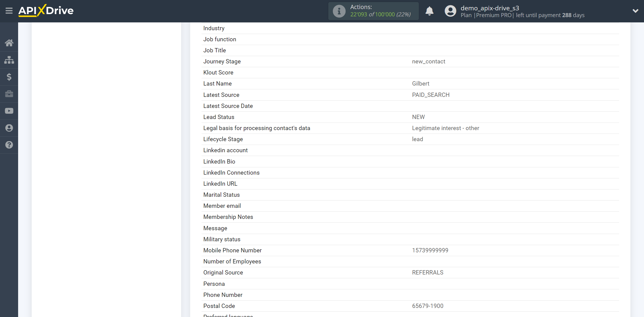Select the 'Job function' row
This screenshot has width=644, height=317.
click(410, 39)
